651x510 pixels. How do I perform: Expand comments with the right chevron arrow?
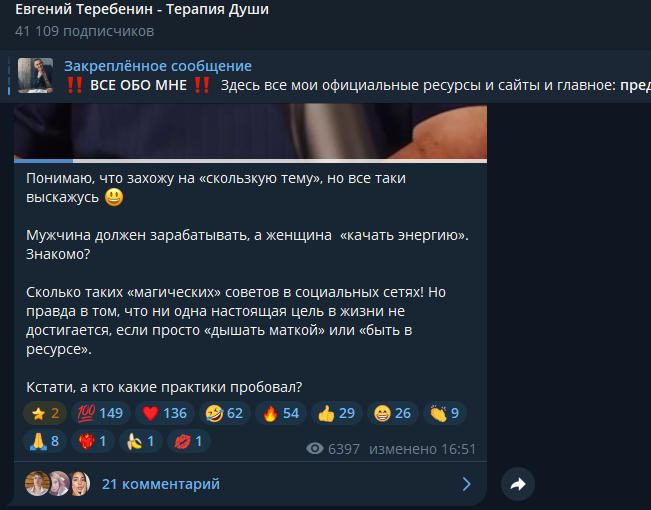point(467,484)
